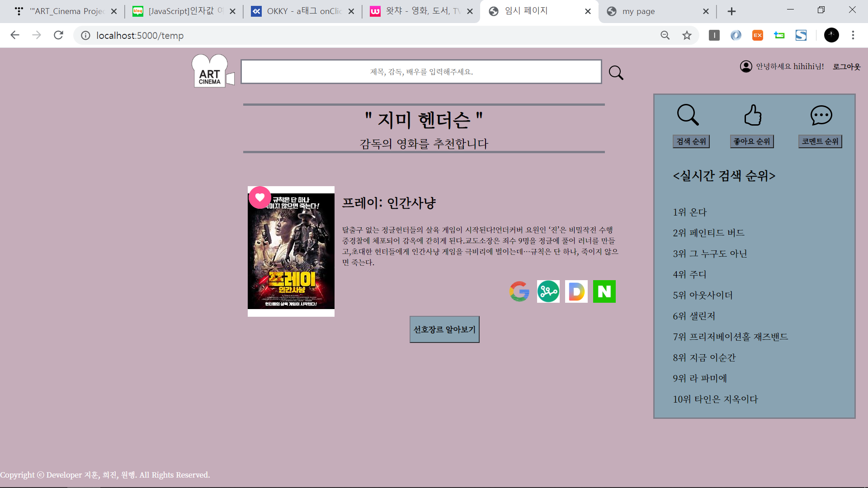Switch to the my page browser tab

point(638,11)
